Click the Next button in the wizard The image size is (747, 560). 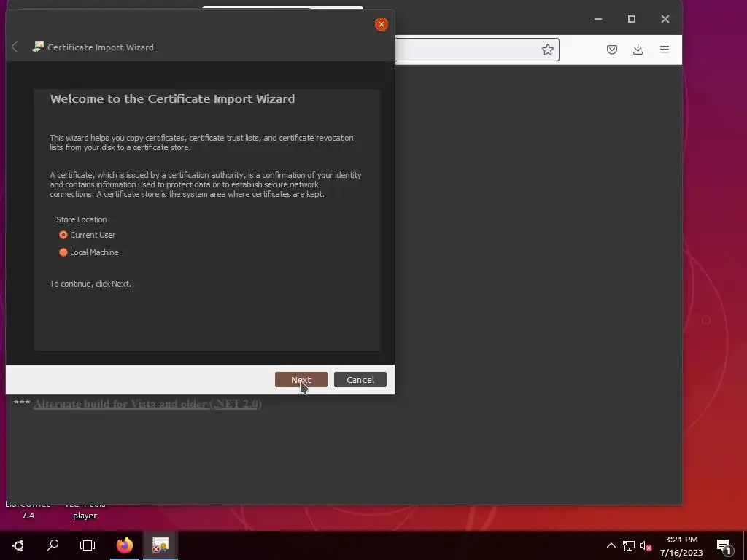[x=301, y=379]
